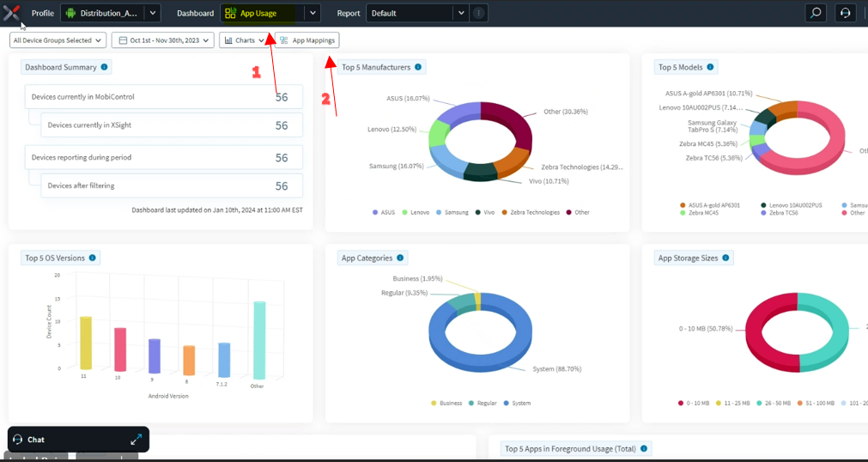Click the XSight logo in top-left corner
Image resolution: width=868 pixels, height=462 pixels.
pyautogui.click(x=11, y=13)
